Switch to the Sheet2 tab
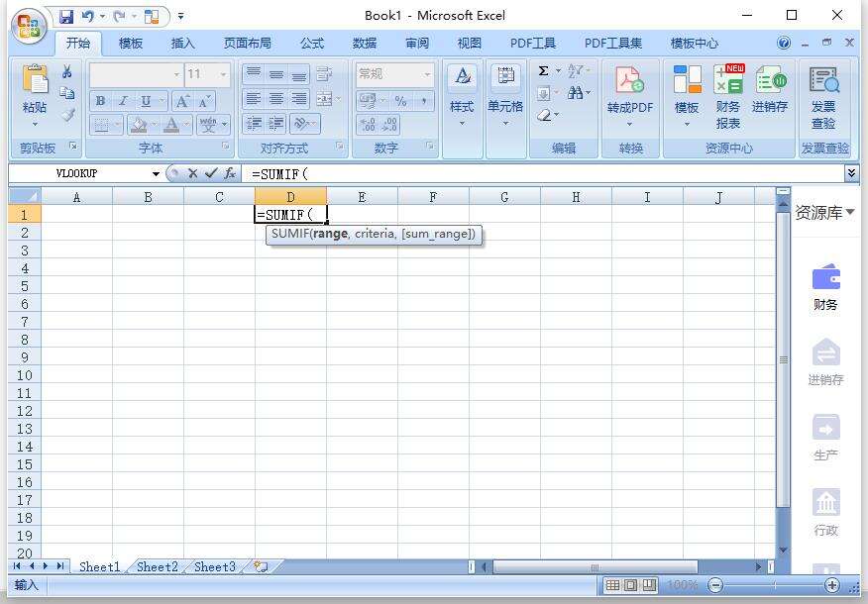The width and height of the screenshot is (868, 604). coord(158,567)
